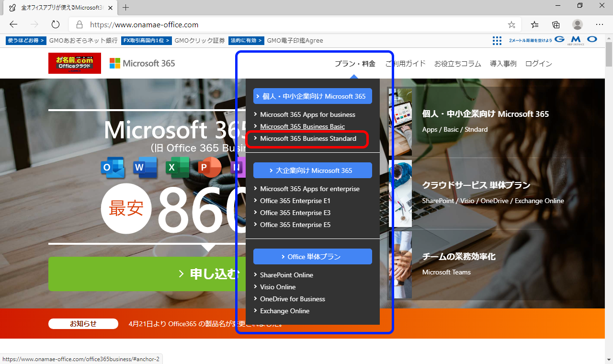Go back using the browser back arrow
Screen dimensions: 613x364
(13, 24)
